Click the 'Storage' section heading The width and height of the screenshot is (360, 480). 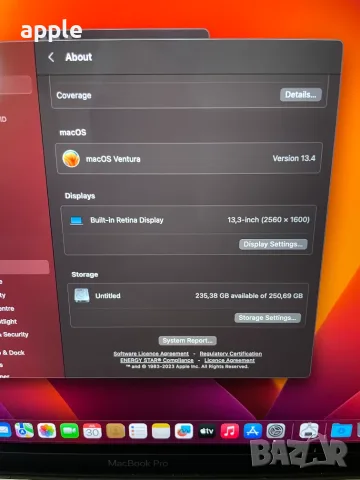pyautogui.click(x=85, y=275)
